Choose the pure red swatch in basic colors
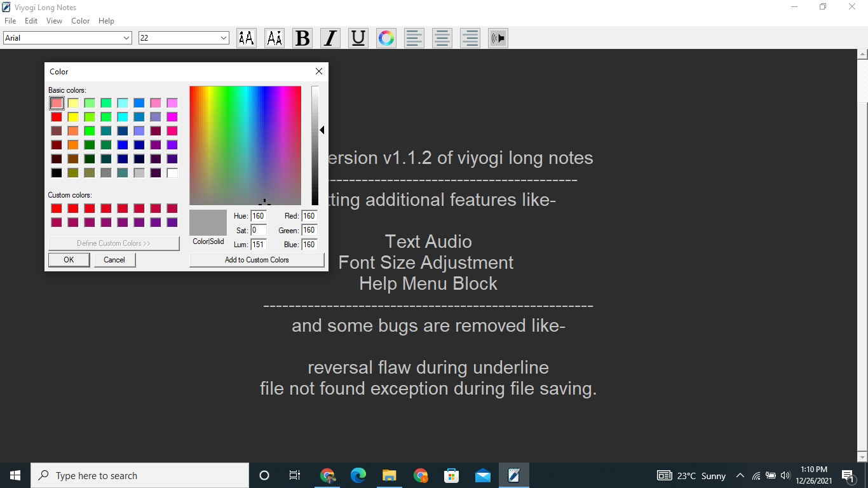The height and width of the screenshot is (488, 868). coord(57,117)
